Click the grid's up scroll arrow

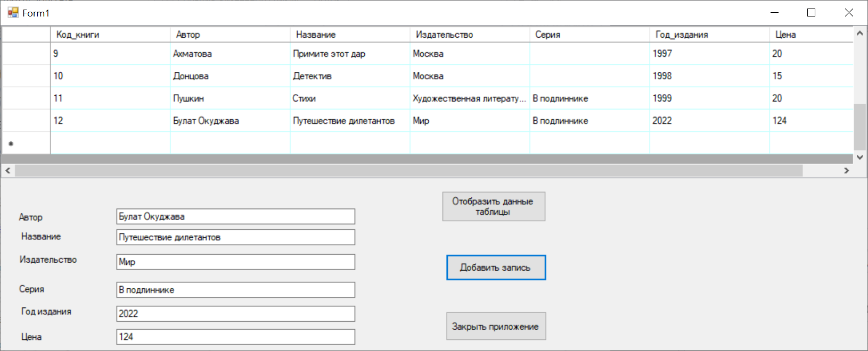[x=859, y=34]
